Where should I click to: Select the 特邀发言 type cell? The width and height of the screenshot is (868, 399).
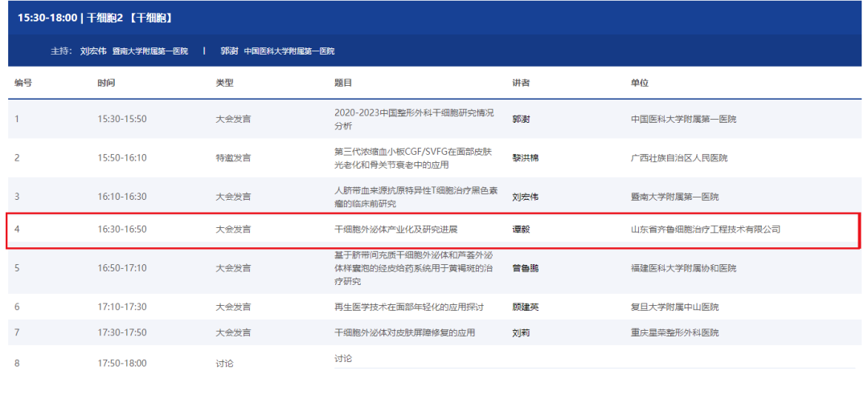tap(233, 158)
